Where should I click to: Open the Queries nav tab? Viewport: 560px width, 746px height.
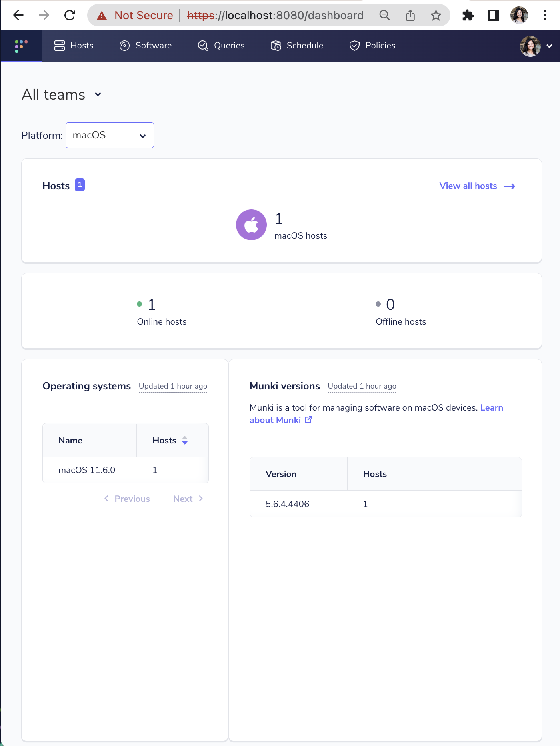tap(221, 46)
